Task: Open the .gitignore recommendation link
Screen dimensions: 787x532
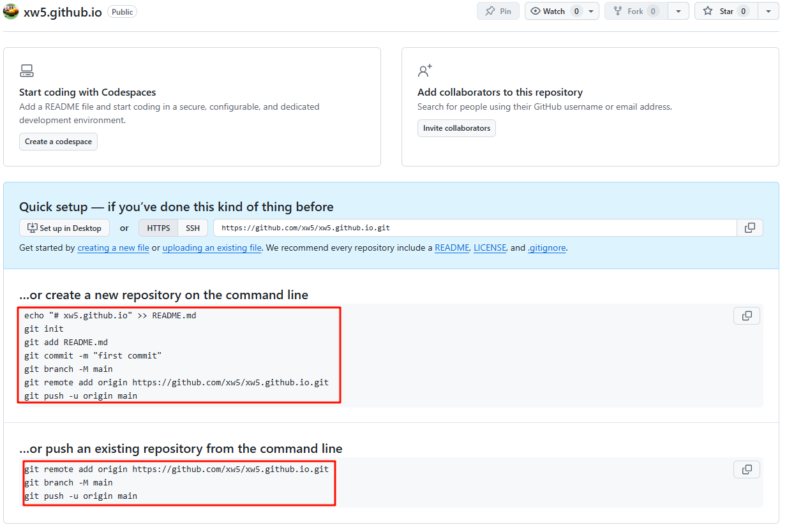Action: tap(547, 248)
